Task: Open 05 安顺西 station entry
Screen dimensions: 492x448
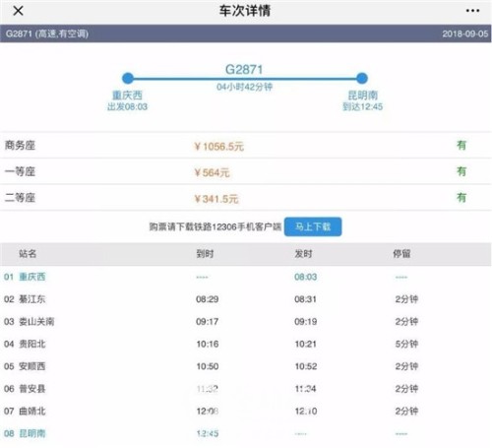Action: 246,366
